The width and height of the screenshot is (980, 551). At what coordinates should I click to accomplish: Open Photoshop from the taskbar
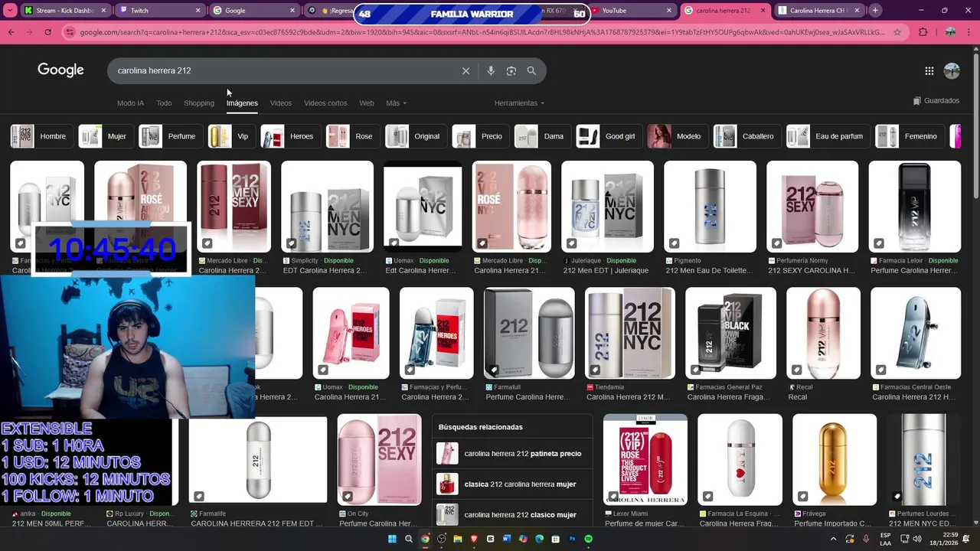click(572, 539)
